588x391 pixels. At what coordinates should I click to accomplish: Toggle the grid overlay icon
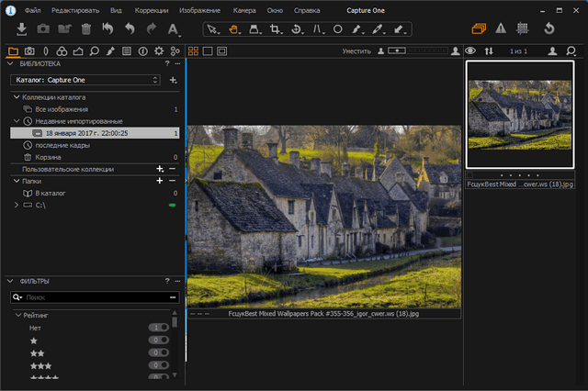coord(523,28)
